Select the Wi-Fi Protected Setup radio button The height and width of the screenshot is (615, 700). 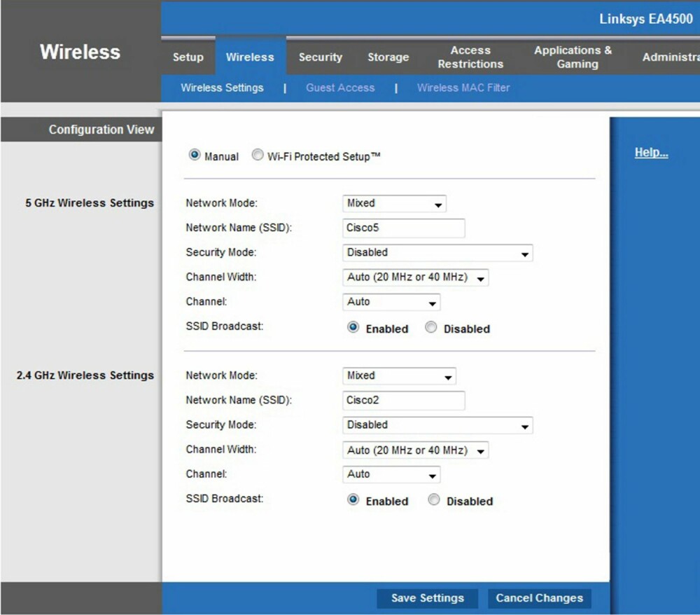258,155
